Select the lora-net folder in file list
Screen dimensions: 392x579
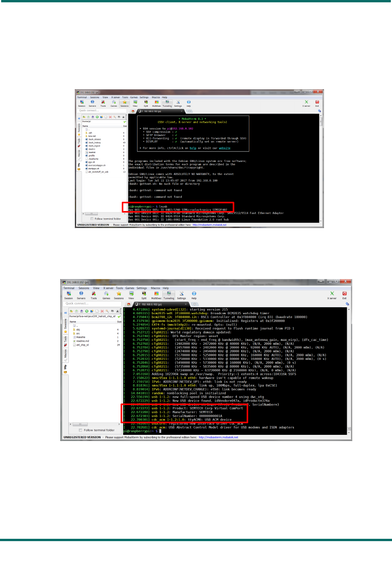[92, 136]
